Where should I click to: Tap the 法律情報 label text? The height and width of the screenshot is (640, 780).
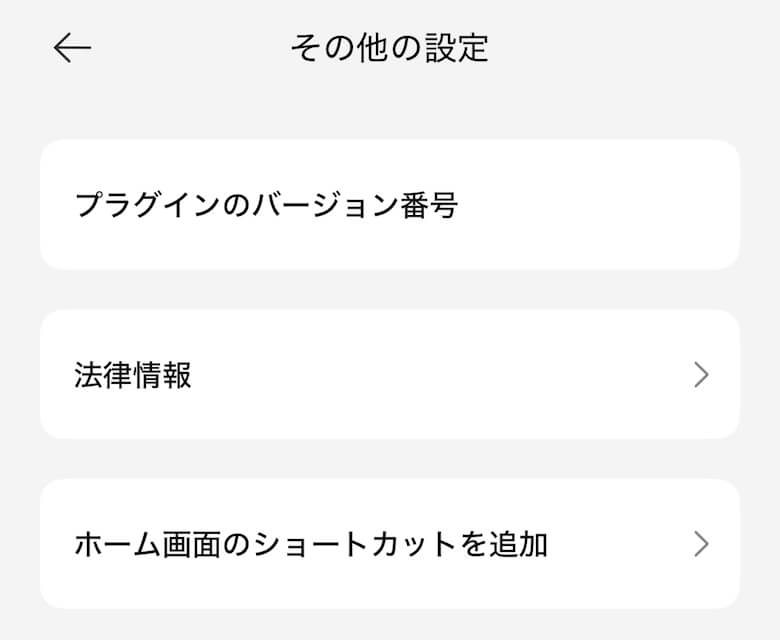(133, 375)
